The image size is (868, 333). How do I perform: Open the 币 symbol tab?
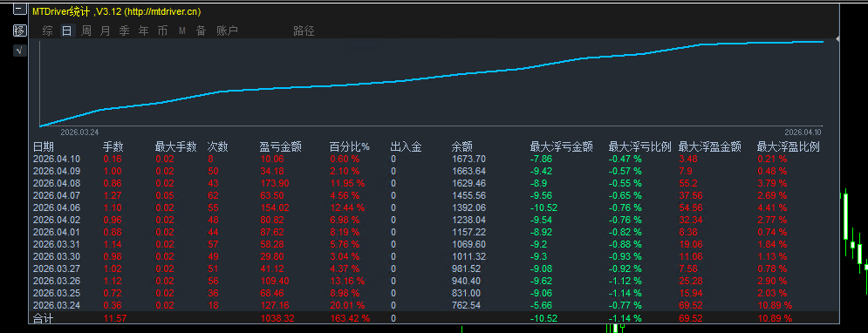pyautogui.click(x=163, y=31)
